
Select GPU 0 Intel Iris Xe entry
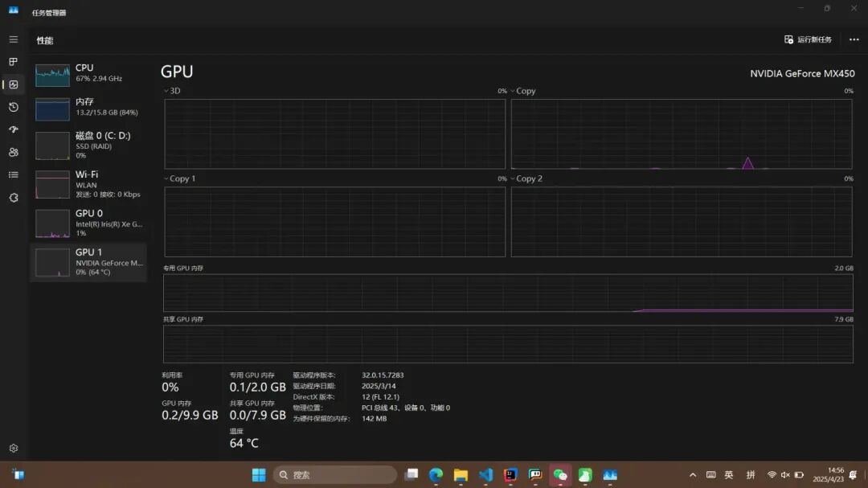(x=88, y=223)
